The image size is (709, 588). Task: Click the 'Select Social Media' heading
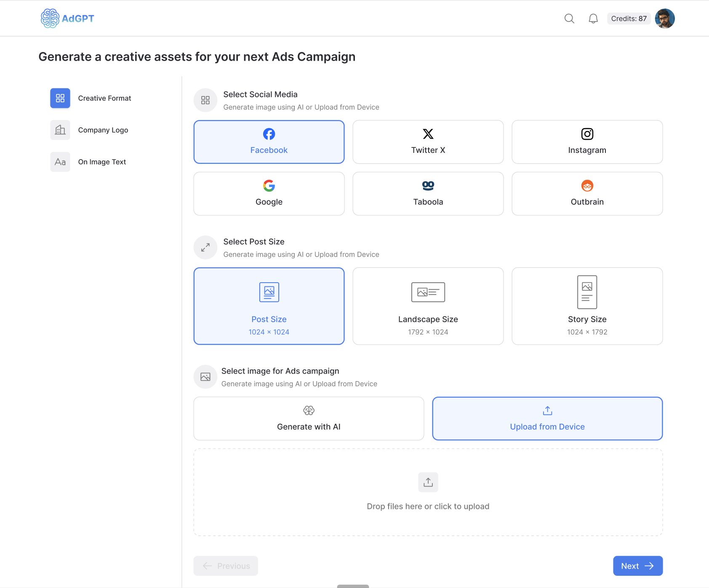[x=260, y=94]
